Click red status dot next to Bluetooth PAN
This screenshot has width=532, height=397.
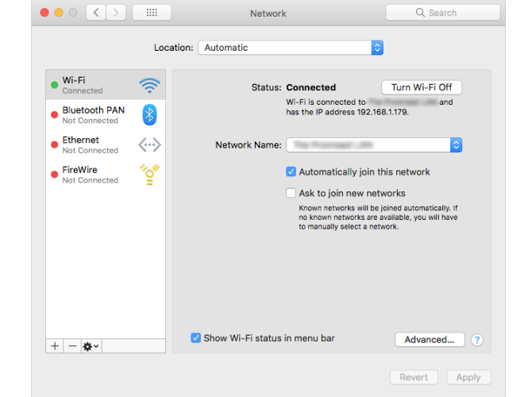54,114
